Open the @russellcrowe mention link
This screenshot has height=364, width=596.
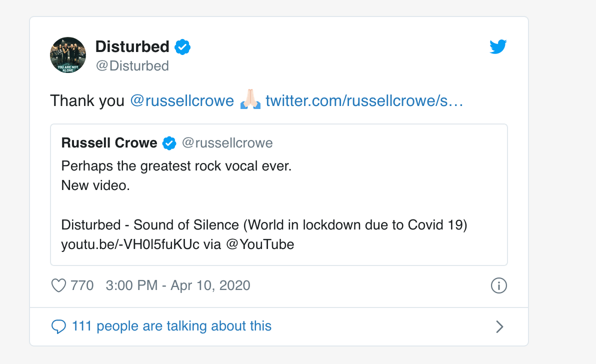(x=182, y=100)
